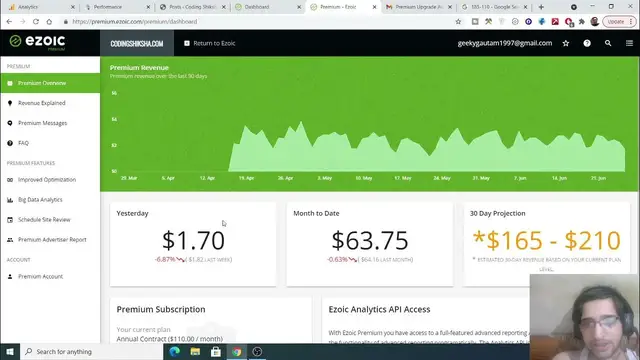Open the hamburger menu icon in header
Image resolution: width=640 pixels, height=360 pixels.
629,43
